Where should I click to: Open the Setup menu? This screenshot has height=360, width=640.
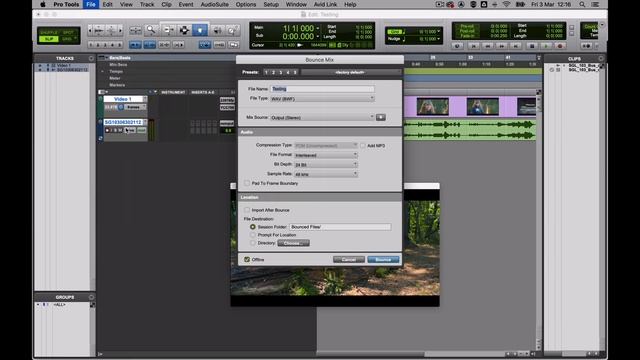(271, 4)
